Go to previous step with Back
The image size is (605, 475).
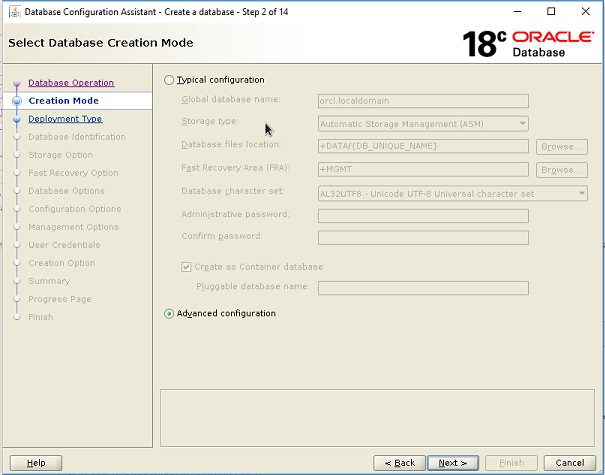click(399, 463)
